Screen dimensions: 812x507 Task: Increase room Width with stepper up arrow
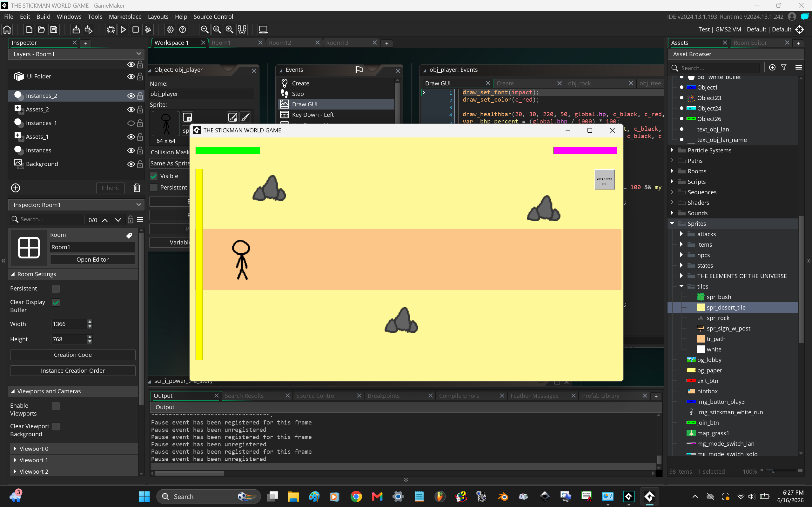click(x=90, y=322)
